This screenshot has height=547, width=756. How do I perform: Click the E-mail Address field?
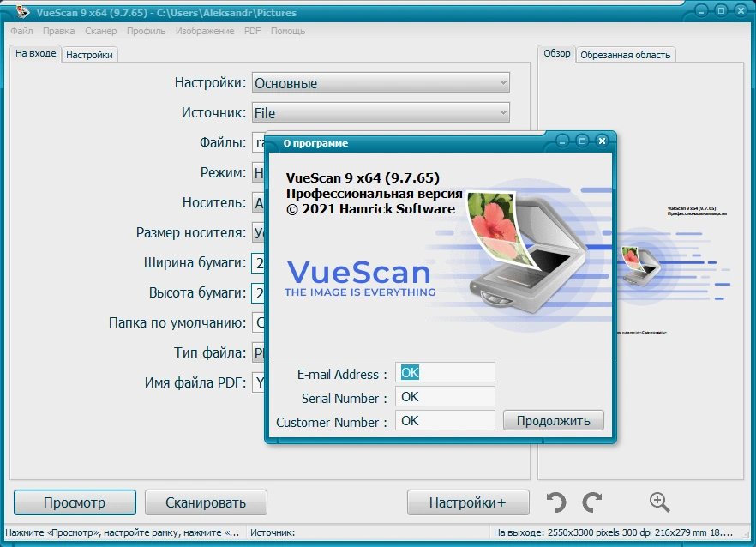click(x=445, y=372)
